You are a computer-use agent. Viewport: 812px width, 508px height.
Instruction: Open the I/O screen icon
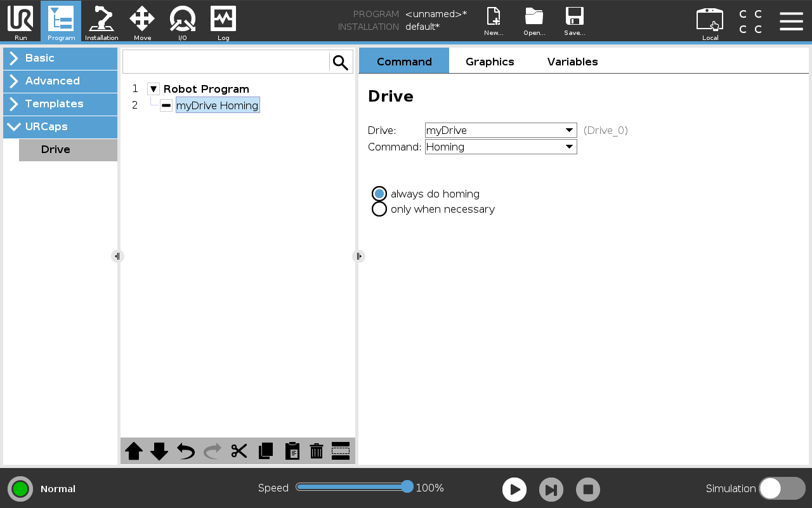183,22
